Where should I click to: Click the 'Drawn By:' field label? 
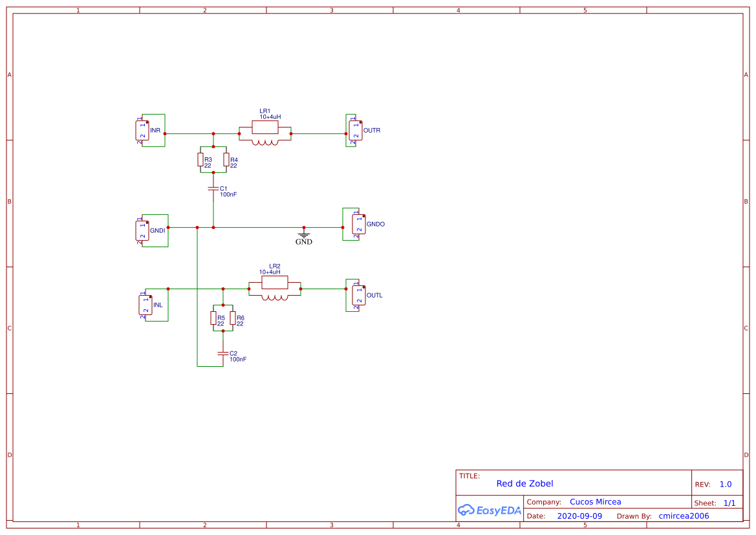point(634,516)
